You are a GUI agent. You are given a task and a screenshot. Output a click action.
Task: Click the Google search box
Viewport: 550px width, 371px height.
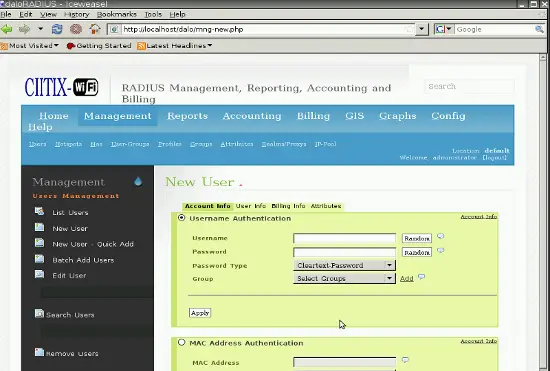tap(494, 29)
